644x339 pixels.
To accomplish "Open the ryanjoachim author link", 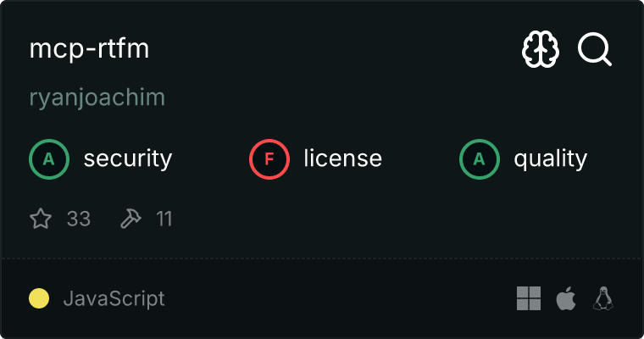I will [97, 97].
